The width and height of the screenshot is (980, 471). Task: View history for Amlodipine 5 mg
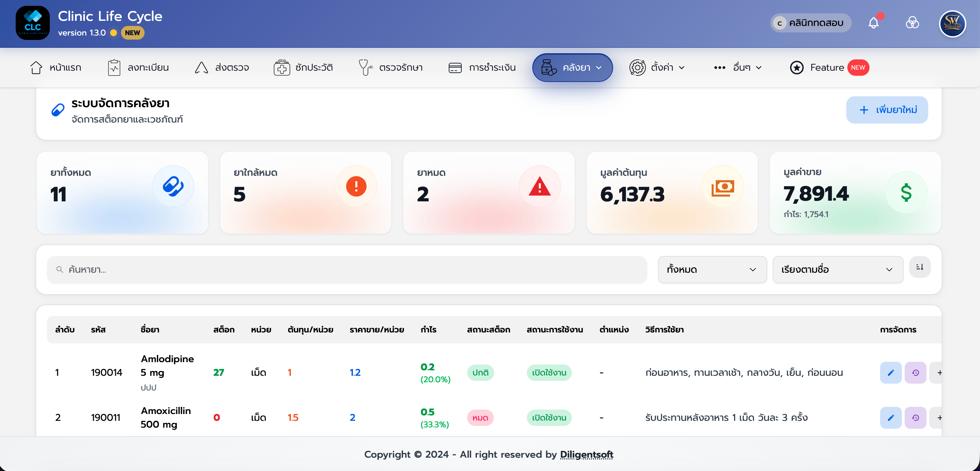(915, 373)
